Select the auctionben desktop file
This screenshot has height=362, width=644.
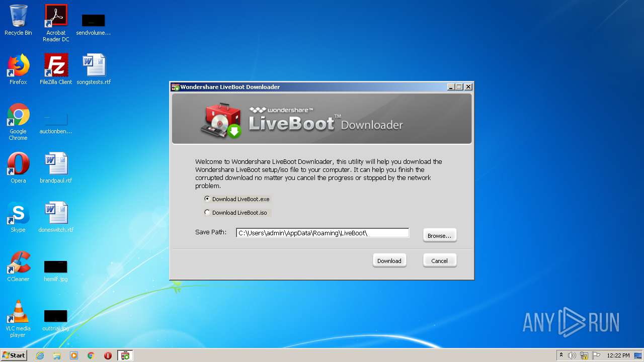click(56, 123)
